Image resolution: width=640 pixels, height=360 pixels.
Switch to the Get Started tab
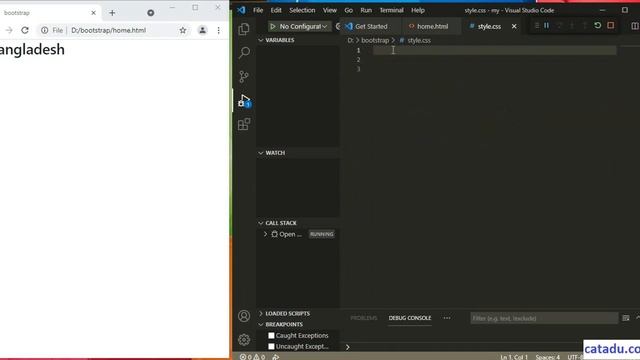point(371,27)
